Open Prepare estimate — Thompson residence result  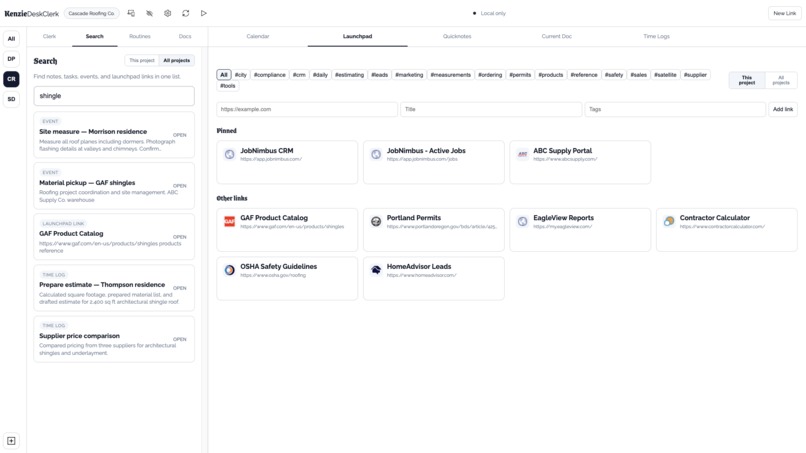tap(114, 288)
